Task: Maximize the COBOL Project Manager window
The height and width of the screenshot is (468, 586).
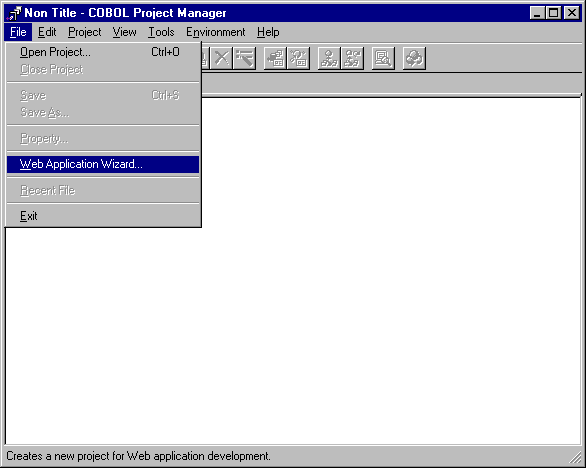Action: point(553,13)
